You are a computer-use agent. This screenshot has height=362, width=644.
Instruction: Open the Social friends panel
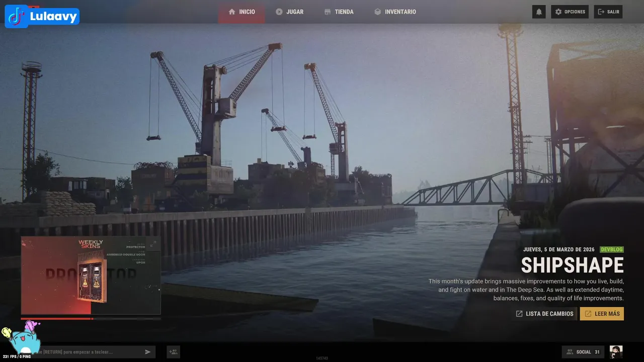[x=583, y=352]
